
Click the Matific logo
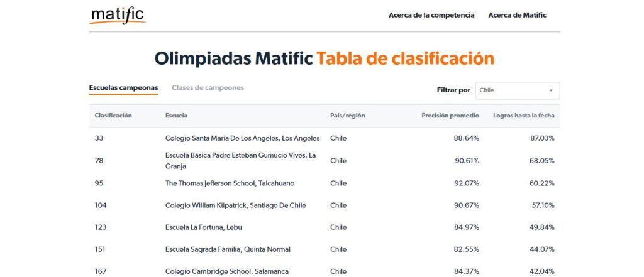[x=118, y=16]
